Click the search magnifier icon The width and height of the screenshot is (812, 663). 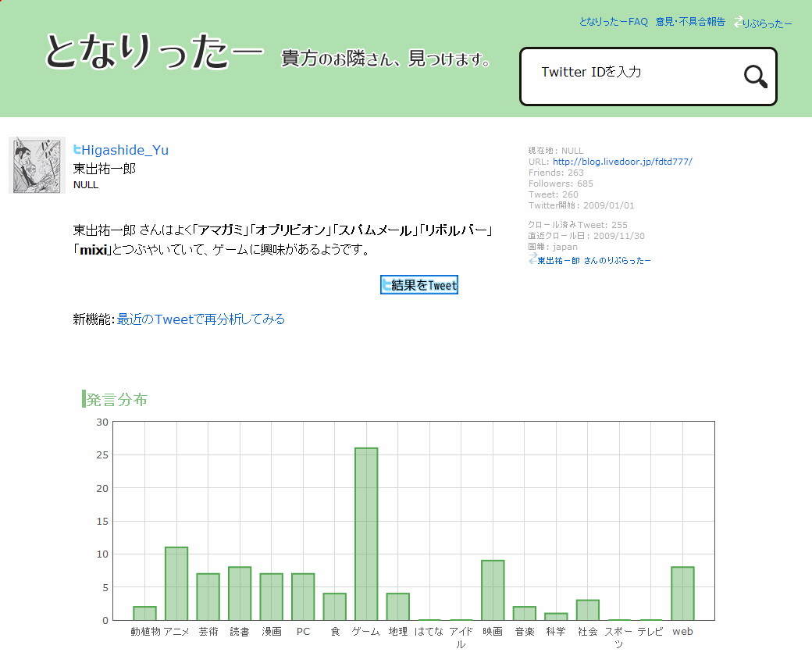[756, 77]
